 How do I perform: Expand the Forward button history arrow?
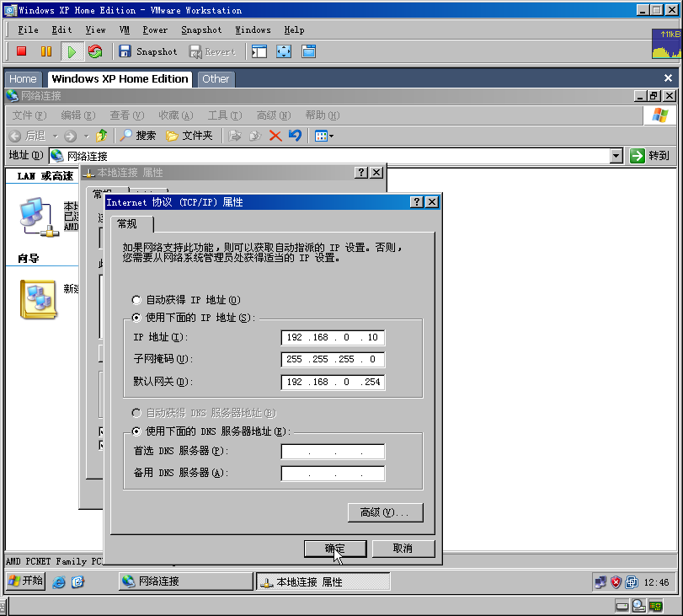(86, 137)
